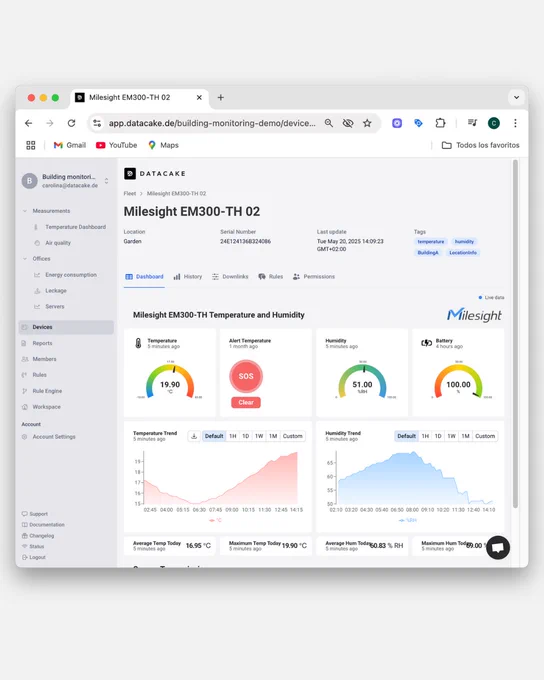
Task: Go back with the browser back arrow
Action: click(29, 123)
